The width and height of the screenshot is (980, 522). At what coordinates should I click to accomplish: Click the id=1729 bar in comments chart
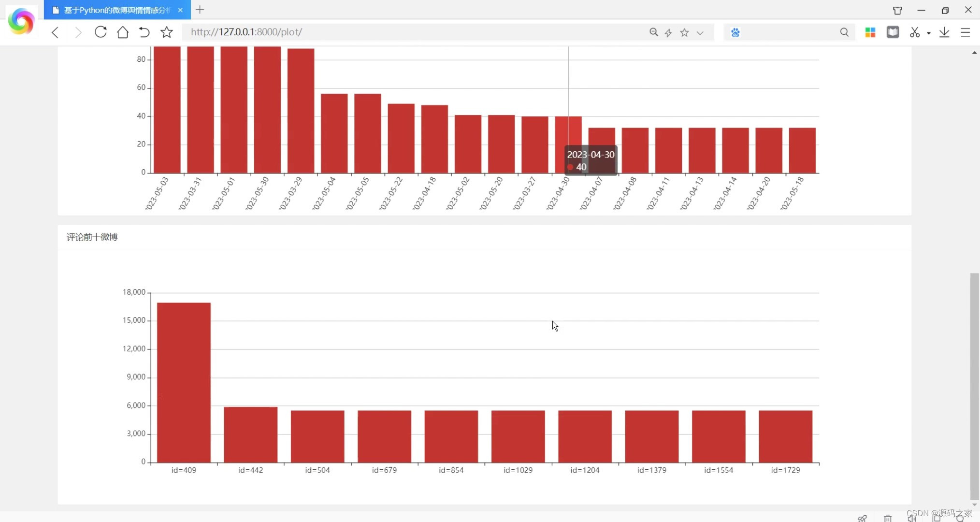(x=785, y=436)
